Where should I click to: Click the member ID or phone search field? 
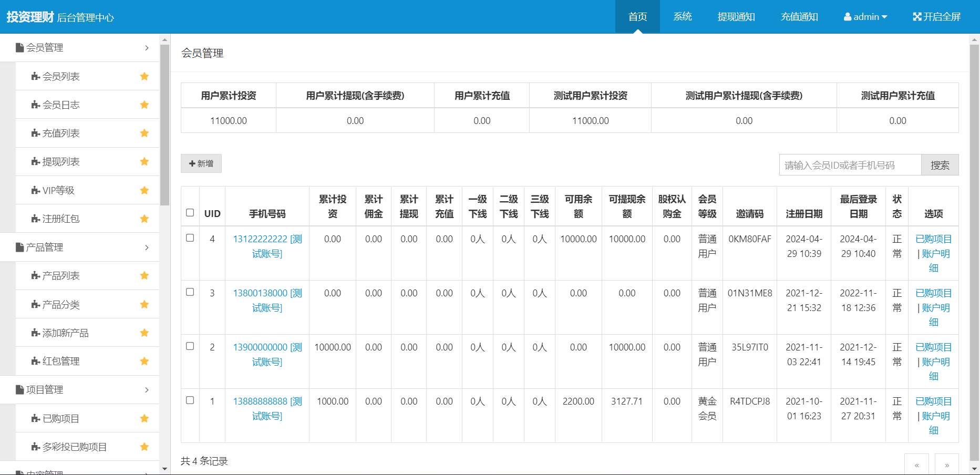(850, 165)
